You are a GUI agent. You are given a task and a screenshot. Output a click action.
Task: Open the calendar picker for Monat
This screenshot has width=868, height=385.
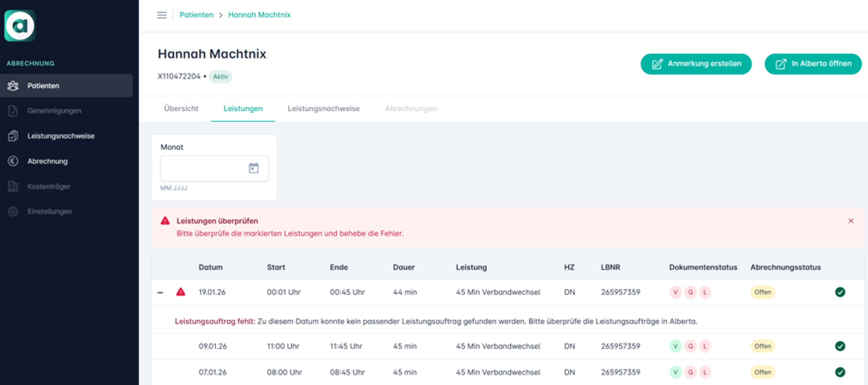point(254,168)
